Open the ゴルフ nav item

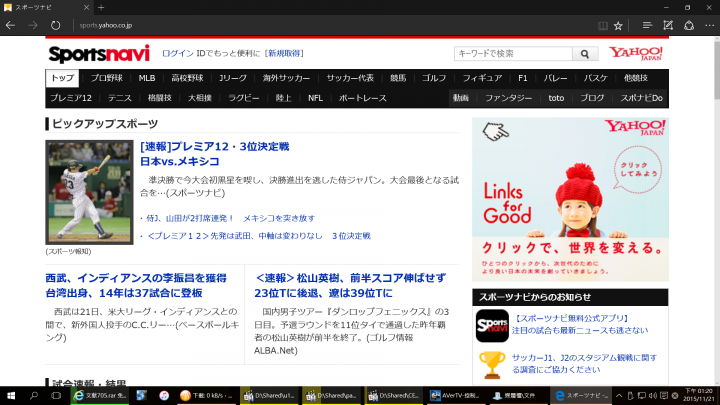click(x=434, y=79)
